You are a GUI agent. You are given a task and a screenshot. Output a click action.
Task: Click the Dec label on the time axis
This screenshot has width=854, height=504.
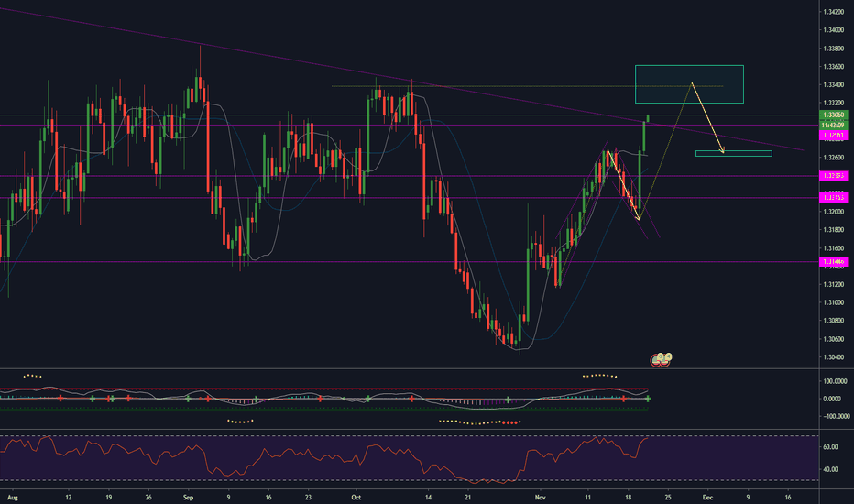click(x=706, y=497)
